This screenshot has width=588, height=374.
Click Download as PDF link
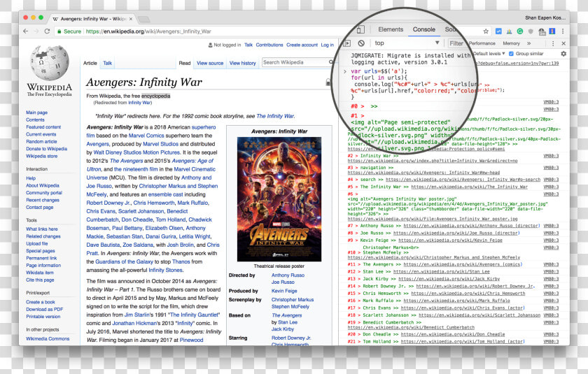click(x=44, y=309)
